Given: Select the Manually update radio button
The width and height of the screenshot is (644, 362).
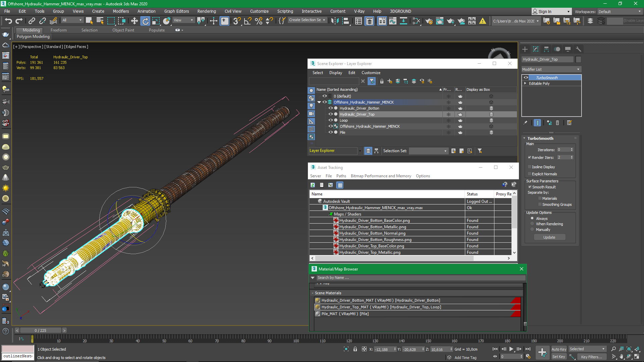Looking at the screenshot, I should point(532,230).
